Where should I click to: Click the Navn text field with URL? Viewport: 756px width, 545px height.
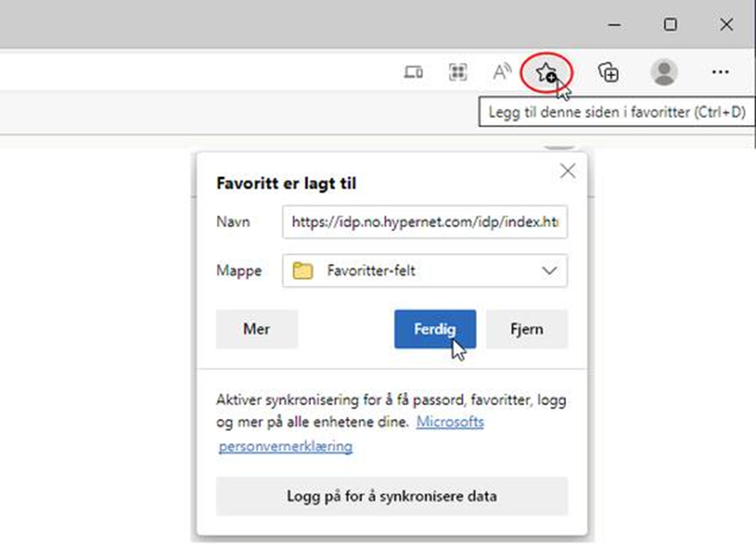point(424,222)
